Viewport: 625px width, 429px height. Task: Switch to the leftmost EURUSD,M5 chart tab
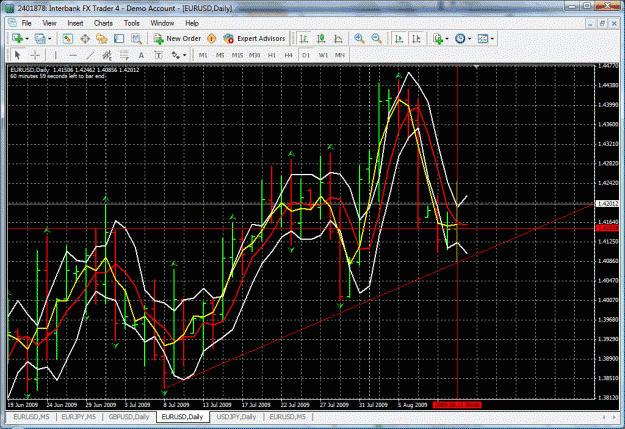click(x=31, y=417)
